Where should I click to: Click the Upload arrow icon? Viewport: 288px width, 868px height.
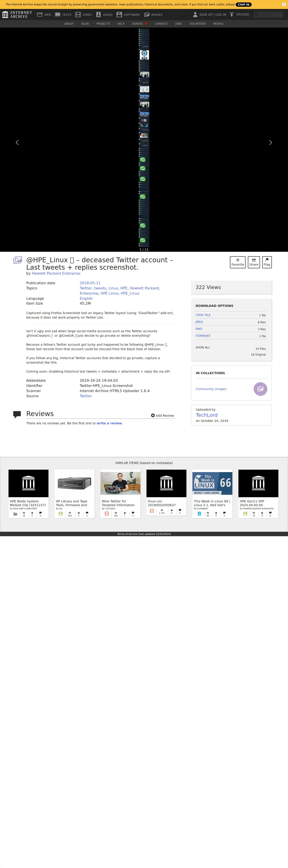pyautogui.click(x=232, y=15)
